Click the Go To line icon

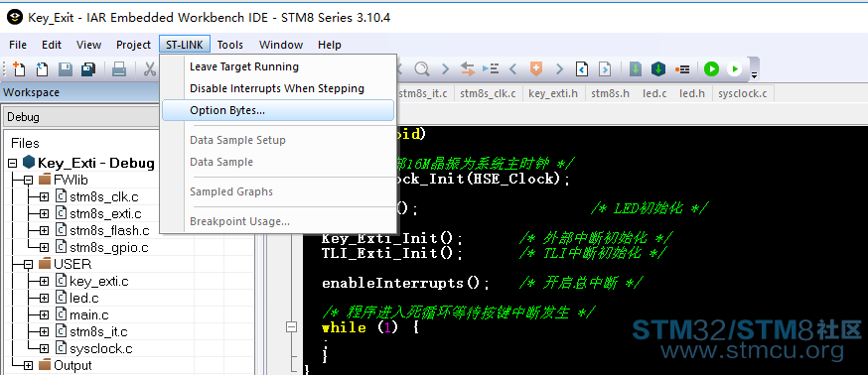point(491,69)
